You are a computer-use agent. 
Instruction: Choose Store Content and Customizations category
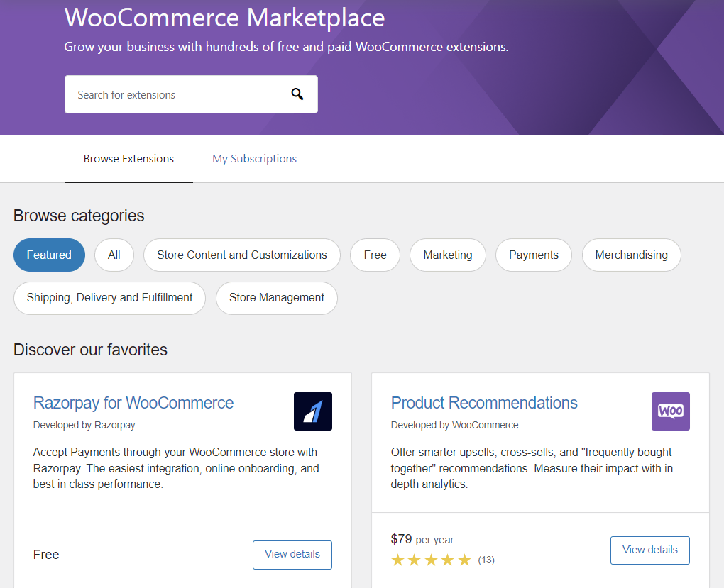point(242,255)
